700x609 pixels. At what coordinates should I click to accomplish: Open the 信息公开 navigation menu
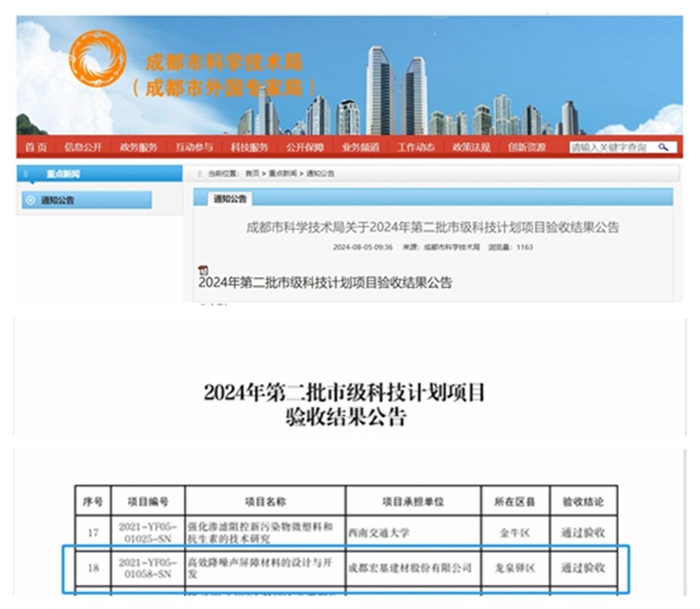click(x=83, y=147)
